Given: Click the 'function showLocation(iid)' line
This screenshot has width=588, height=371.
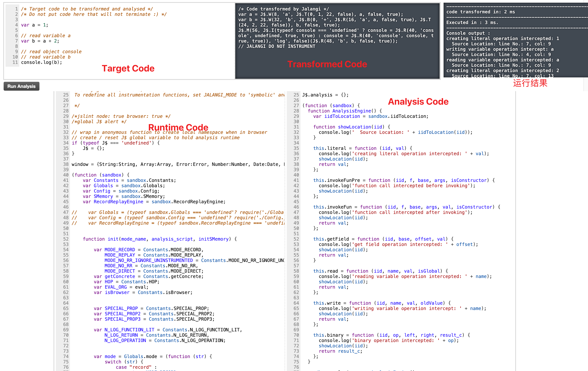Looking at the screenshot, I should pyautogui.click(x=352, y=127).
